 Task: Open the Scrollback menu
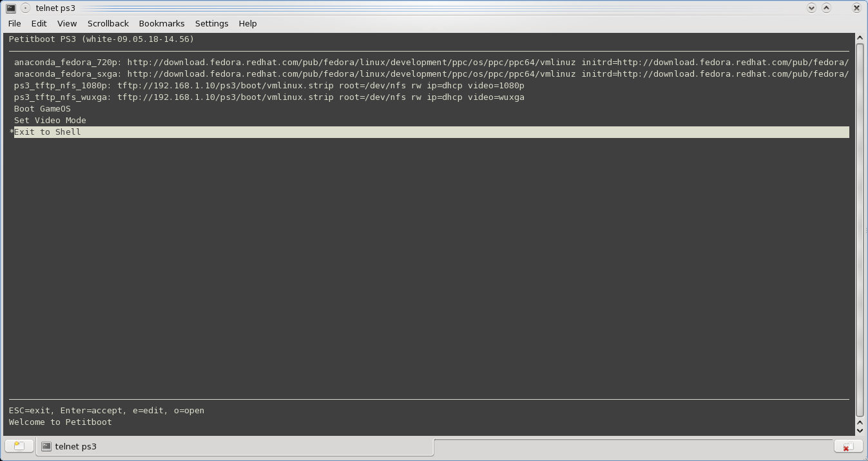[x=108, y=23]
